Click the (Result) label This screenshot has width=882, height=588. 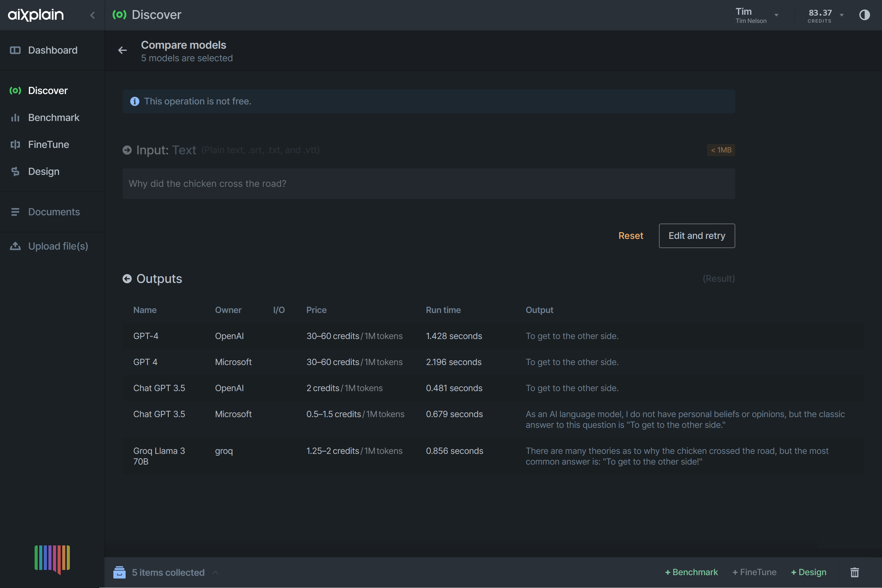tap(718, 279)
